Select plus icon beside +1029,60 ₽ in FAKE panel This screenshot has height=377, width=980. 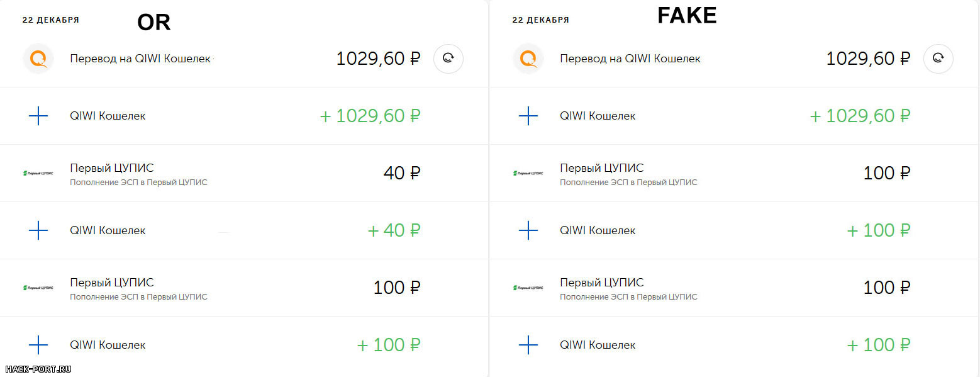tap(528, 116)
